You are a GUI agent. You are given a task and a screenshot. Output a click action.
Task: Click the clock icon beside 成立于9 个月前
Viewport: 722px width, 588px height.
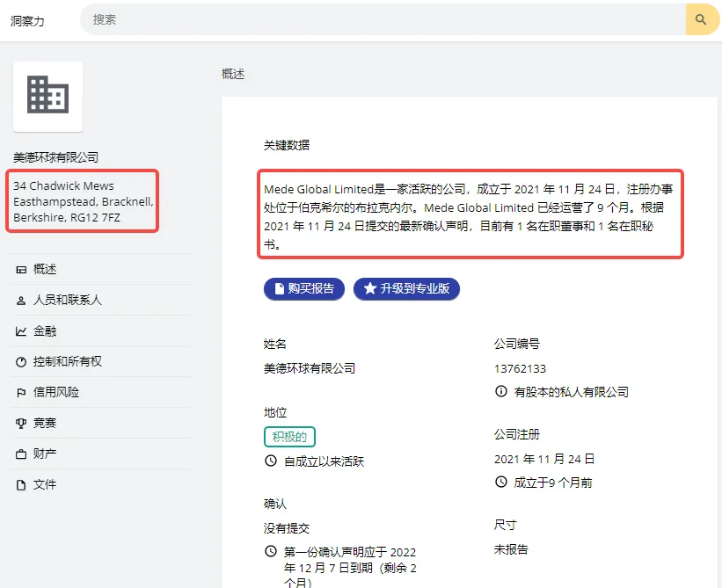[501, 482]
